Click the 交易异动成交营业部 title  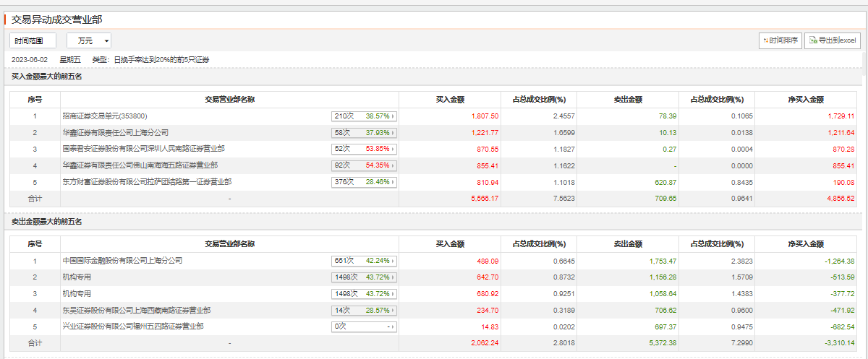coord(57,20)
